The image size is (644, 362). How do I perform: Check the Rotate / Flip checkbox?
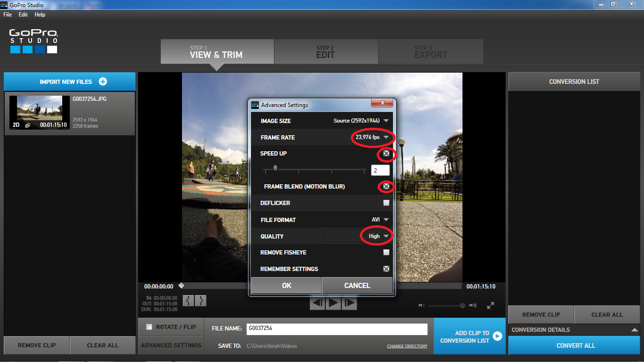tap(149, 327)
